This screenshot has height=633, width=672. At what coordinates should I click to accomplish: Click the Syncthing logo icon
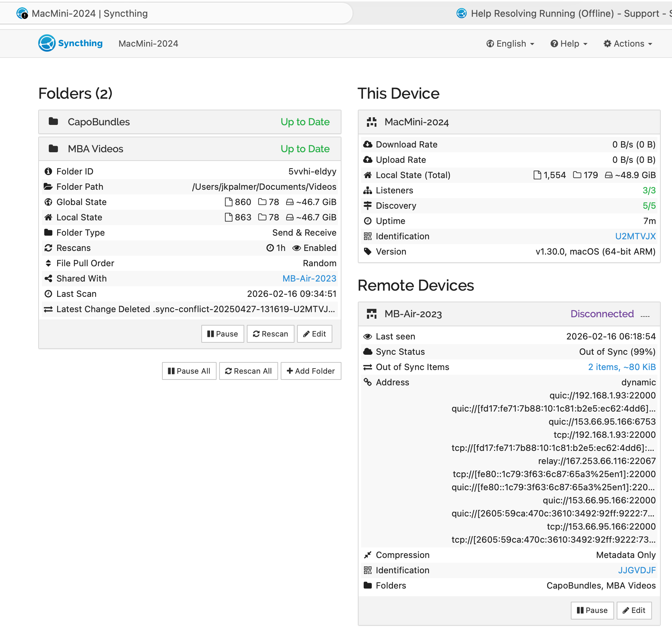coord(47,43)
